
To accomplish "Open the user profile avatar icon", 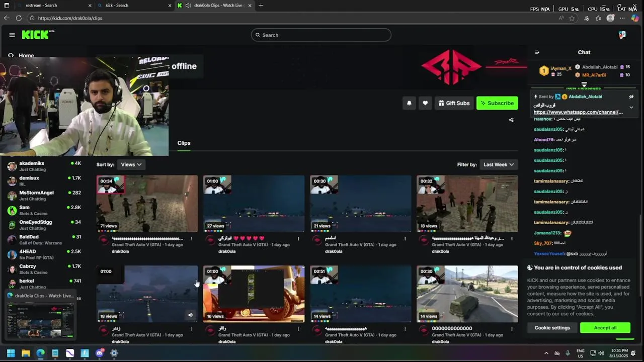I will pyautogui.click(x=622, y=35).
